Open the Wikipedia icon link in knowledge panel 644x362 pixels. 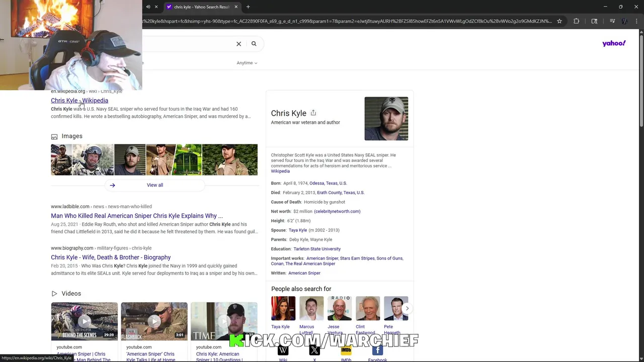pos(283,350)
